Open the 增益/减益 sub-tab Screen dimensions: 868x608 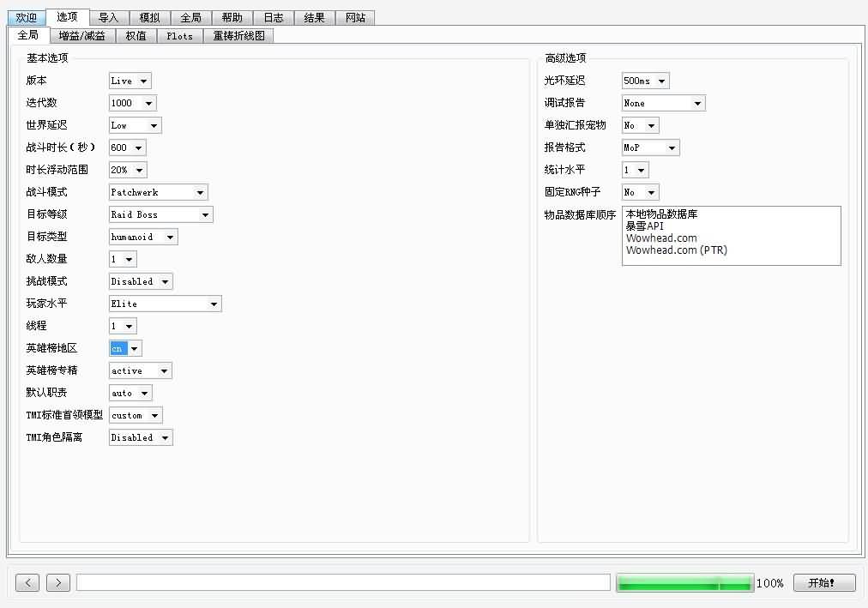coord(82,36)
